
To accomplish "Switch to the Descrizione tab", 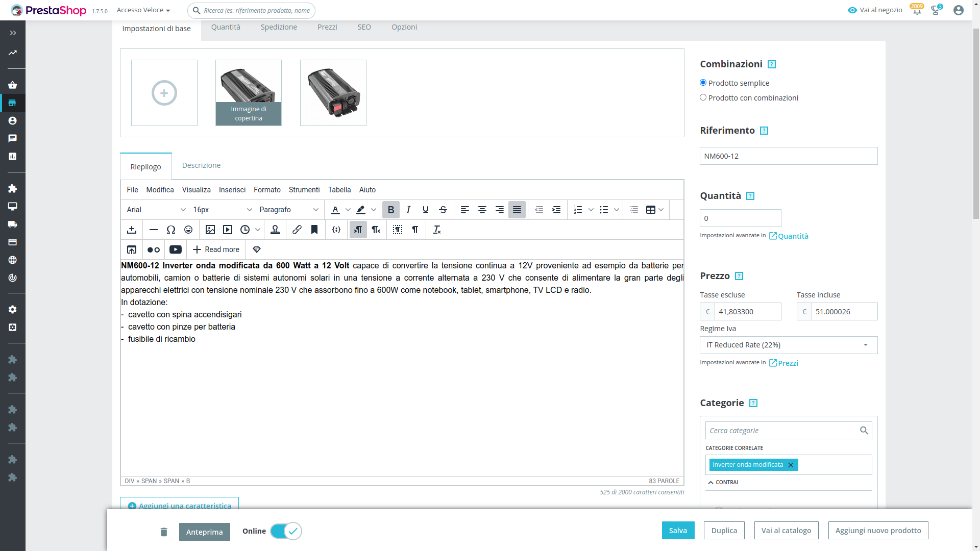I will click(x=201, y=165).
